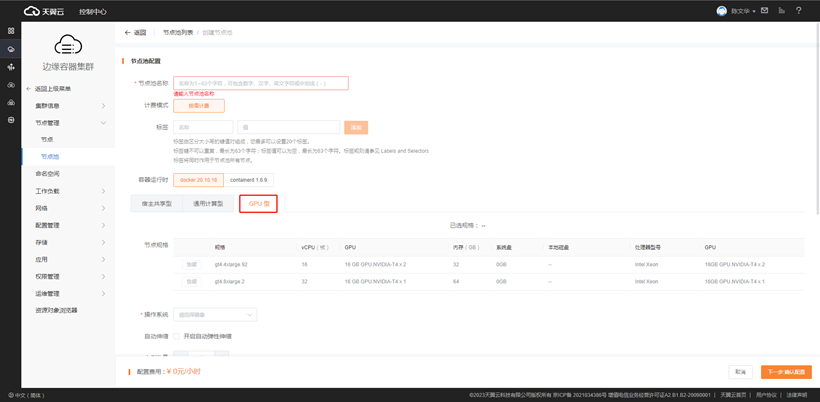820x402 pixels.
Task: Switch to the GPU 型 tab
Action: 258,204
